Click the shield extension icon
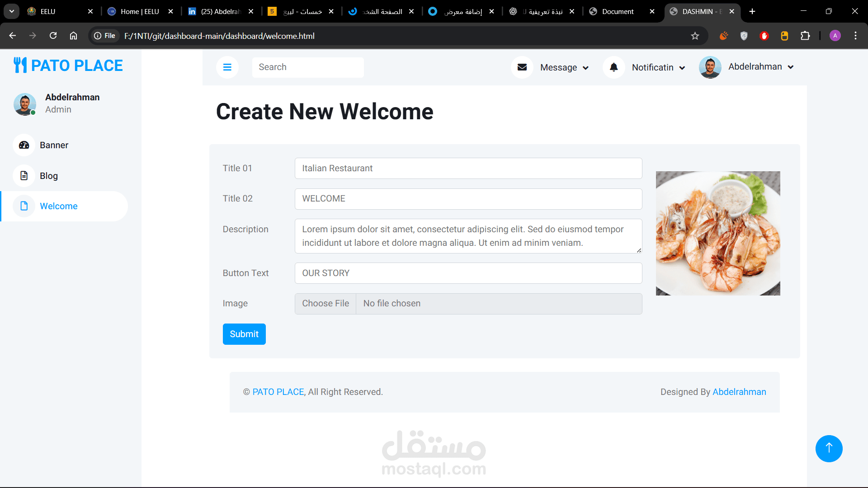The image size is (868, 488). 744,36
